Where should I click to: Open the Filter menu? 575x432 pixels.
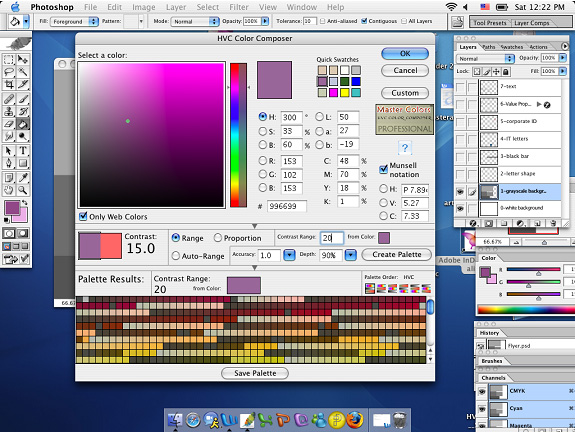click(239, 7)
